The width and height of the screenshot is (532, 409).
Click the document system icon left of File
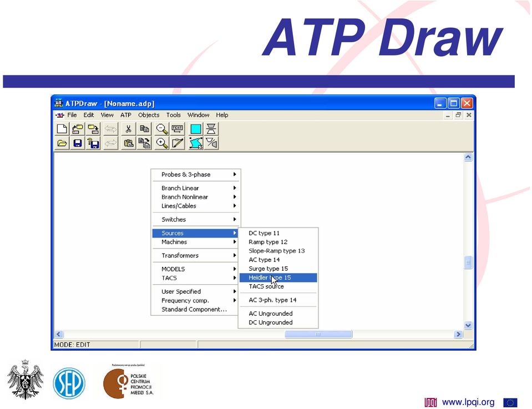(x=60, y=115)
